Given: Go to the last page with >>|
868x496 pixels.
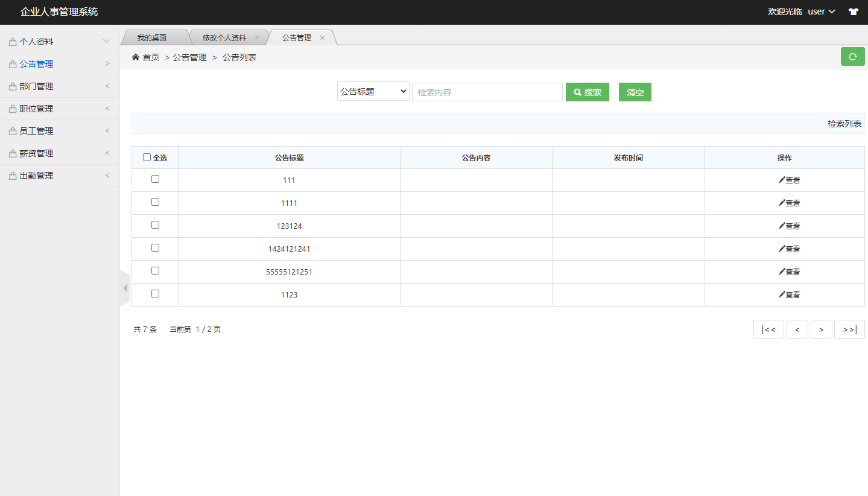Looking at the screenshot, I should (x=849, y=329).
